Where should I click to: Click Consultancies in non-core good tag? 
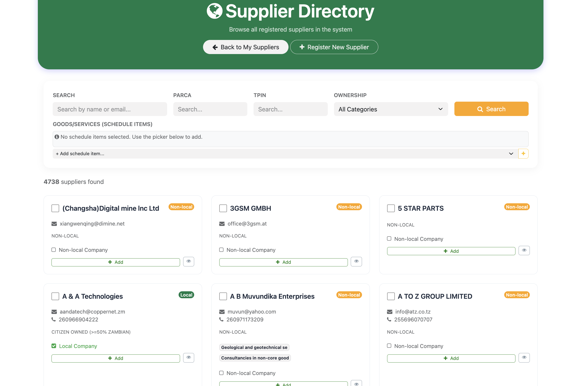(x=255, y=358)
